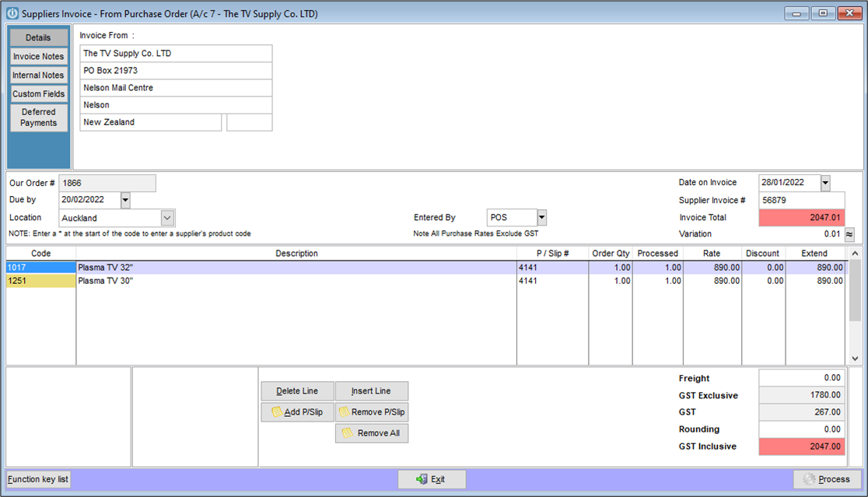Click the P / Slip # column header
The height and width of the screenshot is (497, 868).
[x=552, y=254]
